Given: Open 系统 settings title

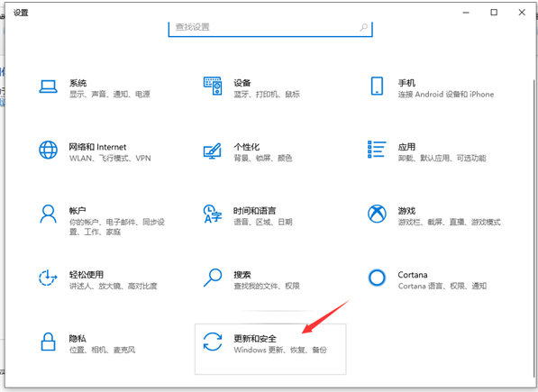Looking at the screenshot, I should (x=78, y=83).
